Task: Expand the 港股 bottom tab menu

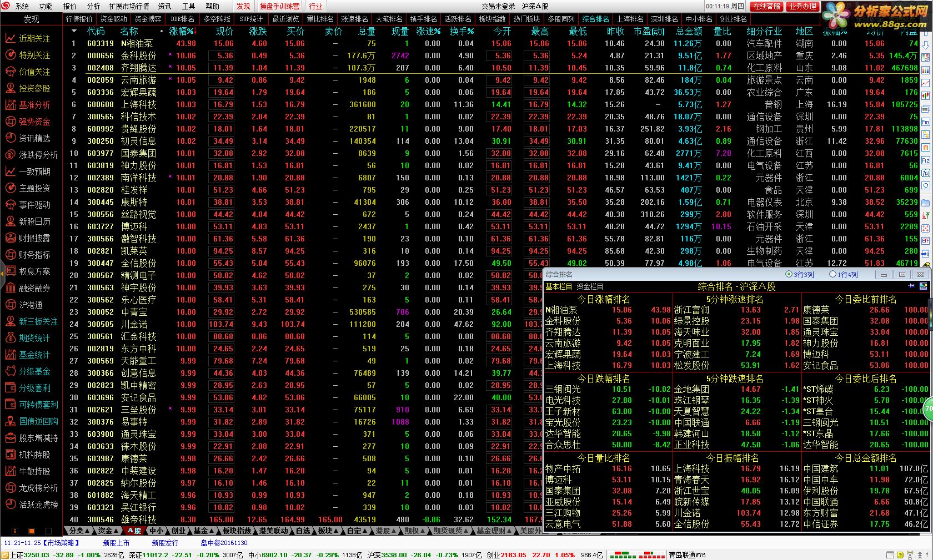Action: click(x=394, y=531)
